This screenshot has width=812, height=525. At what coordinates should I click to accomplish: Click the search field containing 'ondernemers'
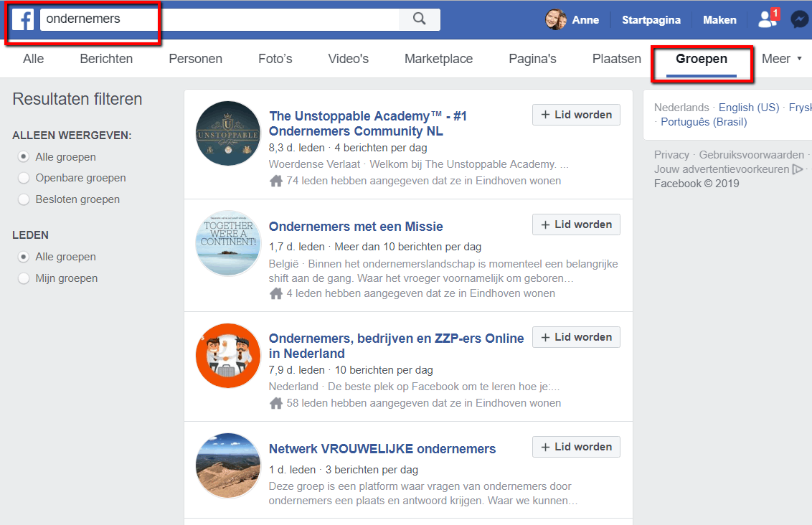(219, 19)
